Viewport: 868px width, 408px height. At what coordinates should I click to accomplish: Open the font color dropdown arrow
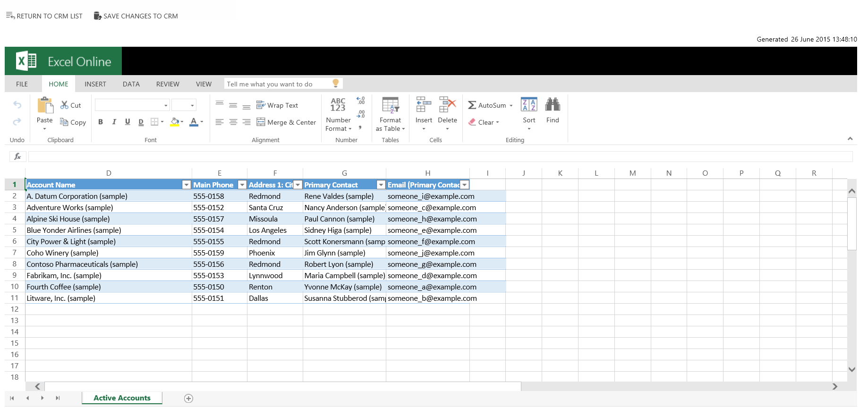202,122
